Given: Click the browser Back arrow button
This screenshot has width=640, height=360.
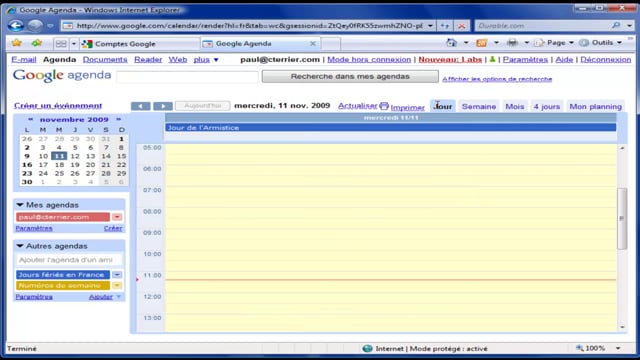Looking at the screenshot, I should pos(16,26).
